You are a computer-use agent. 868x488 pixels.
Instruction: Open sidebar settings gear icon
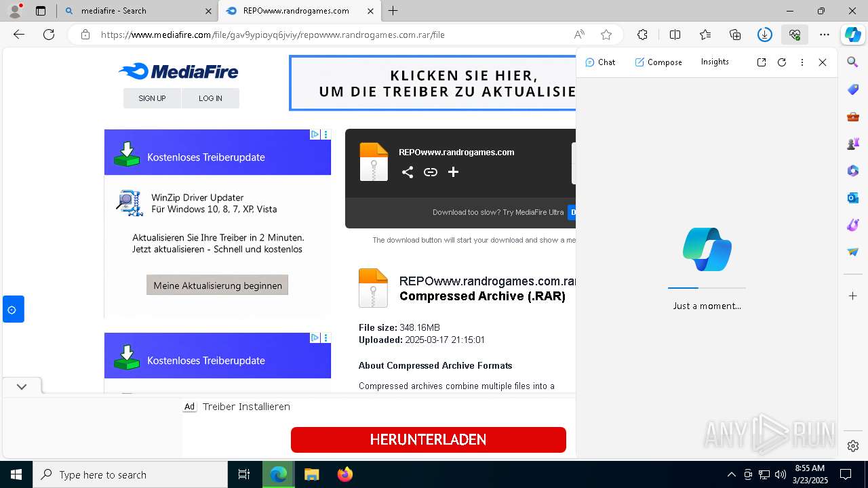tap(853, 446)
